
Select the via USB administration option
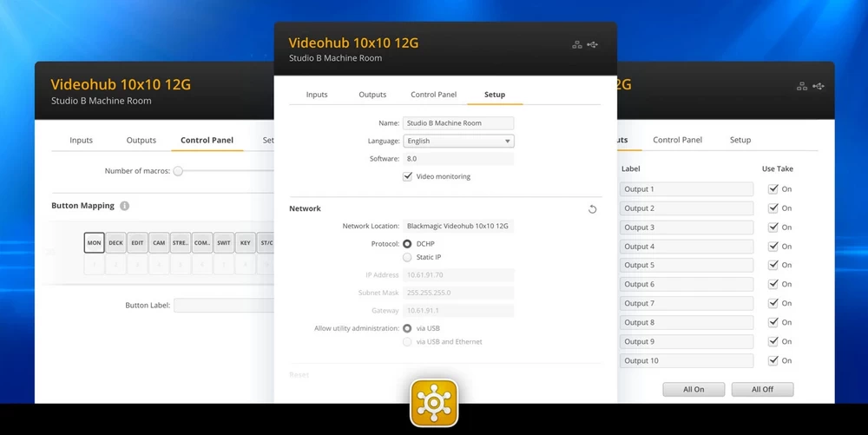407,328
